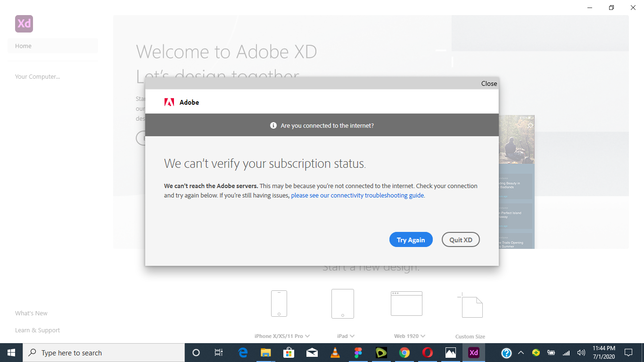Open Figma from the taskbar
This screenshot has height=362, width=644.
point(358,353)
